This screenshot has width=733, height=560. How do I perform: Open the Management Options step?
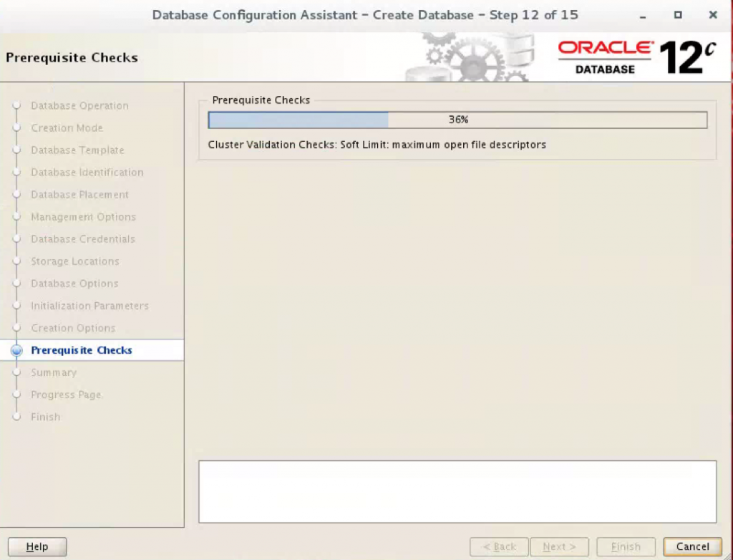[x=83, y=217]
